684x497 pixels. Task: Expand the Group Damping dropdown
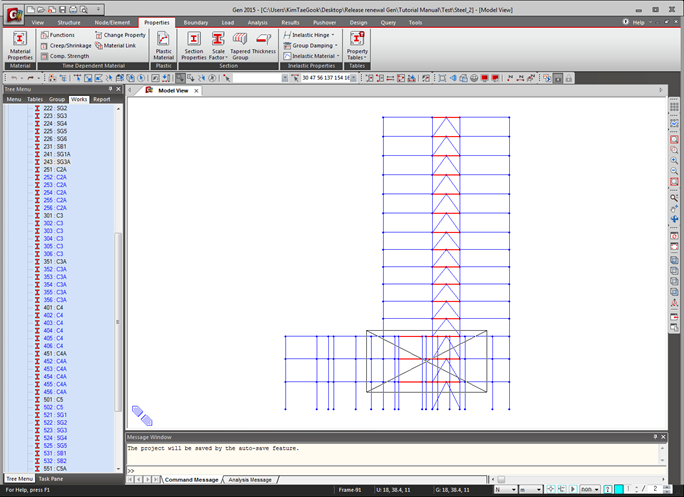[310, 46]
